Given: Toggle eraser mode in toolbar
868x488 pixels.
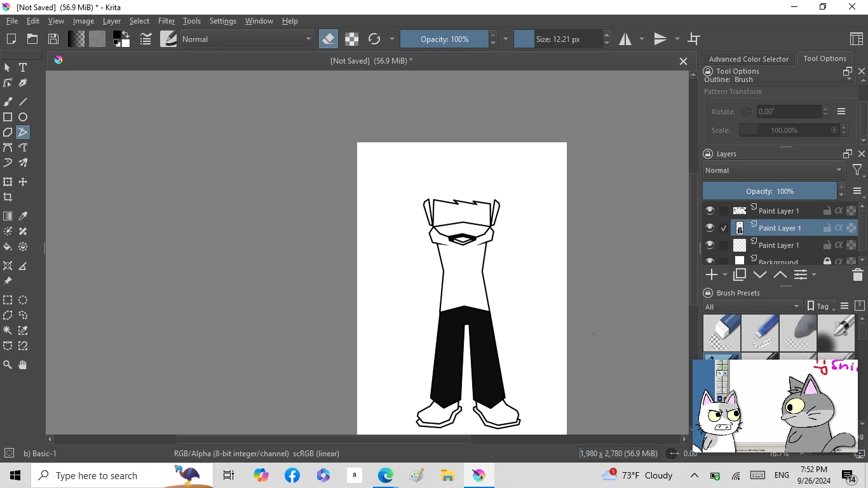Looking at the screenshot, I should click(x=328, y=39).
